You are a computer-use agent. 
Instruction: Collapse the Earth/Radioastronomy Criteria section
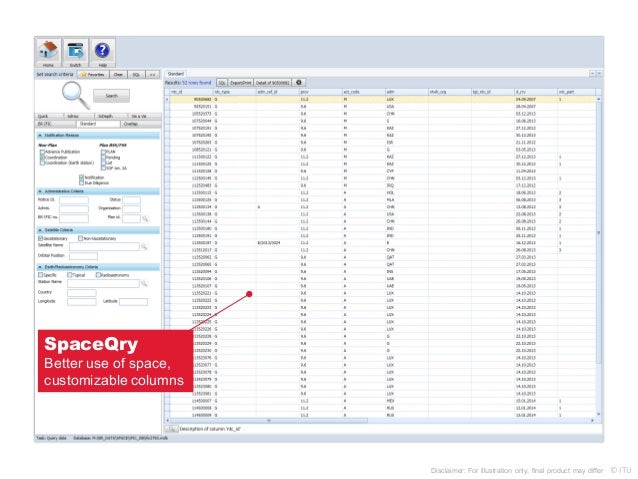40,267
